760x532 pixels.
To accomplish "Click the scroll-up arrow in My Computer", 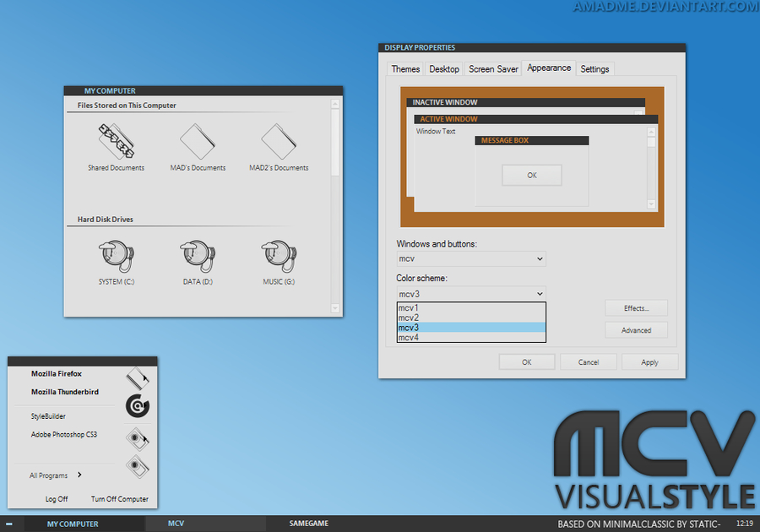I will coord(335,104).
